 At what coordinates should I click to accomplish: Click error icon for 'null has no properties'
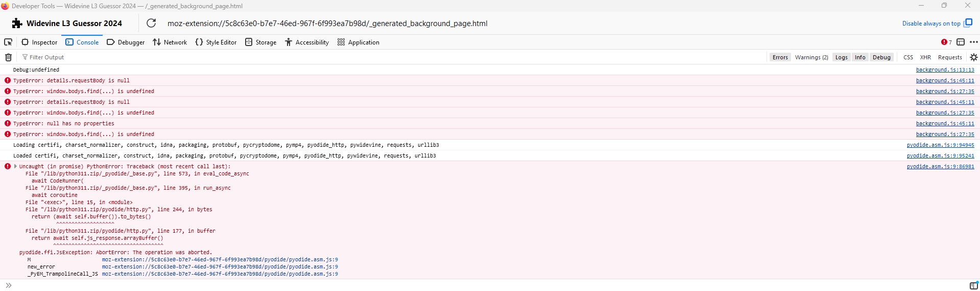[x=8, y=123]
